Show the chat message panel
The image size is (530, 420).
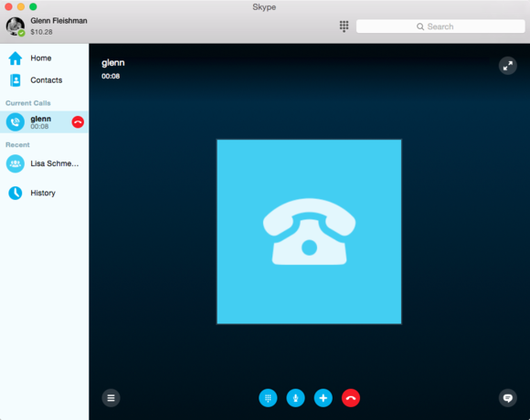coord(508,398)
